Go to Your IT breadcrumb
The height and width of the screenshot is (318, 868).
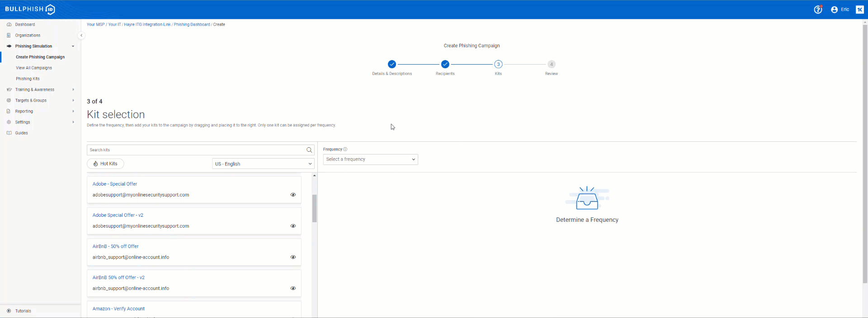pos(114,24)
